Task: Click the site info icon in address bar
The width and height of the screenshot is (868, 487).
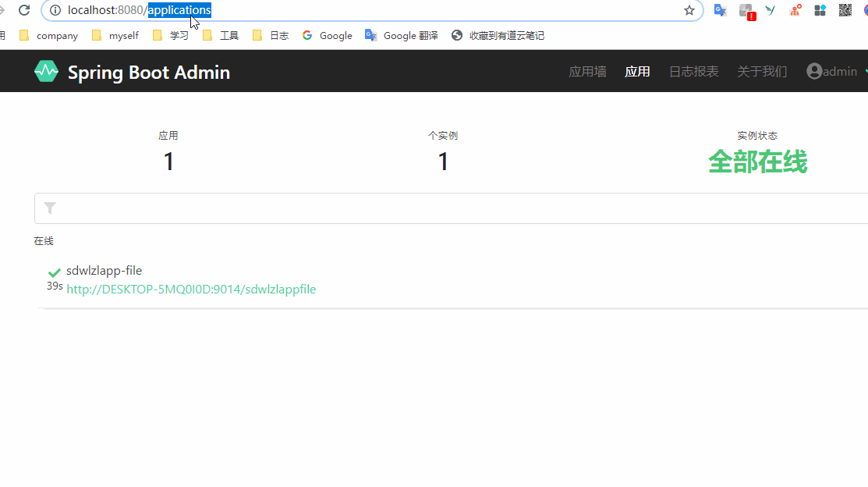Action: (55, 10)
